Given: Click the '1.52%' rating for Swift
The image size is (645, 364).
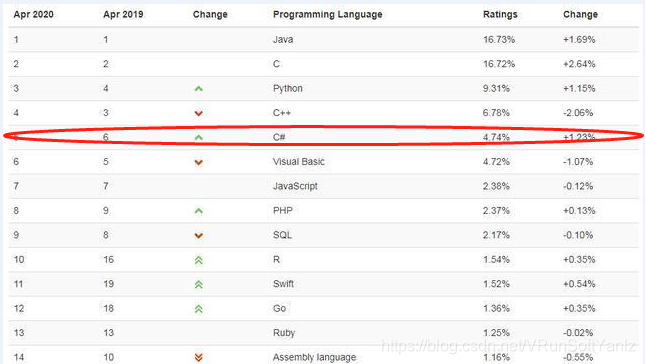Looking at the screenshot, I should pyautogui.click(x=496, y=284).
